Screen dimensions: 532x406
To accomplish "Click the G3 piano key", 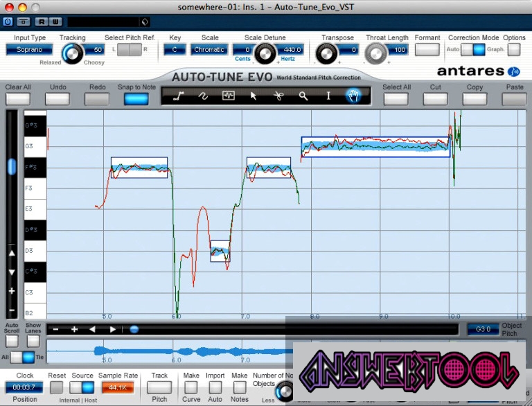I will [35, 147].
